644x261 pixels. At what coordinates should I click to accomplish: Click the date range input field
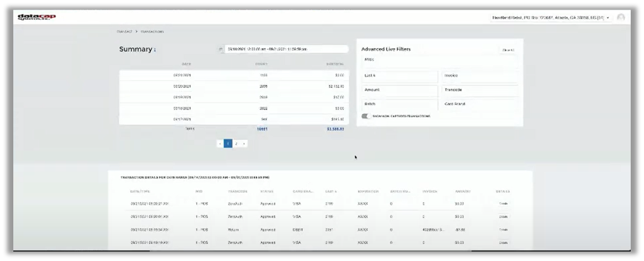[286, 49]
